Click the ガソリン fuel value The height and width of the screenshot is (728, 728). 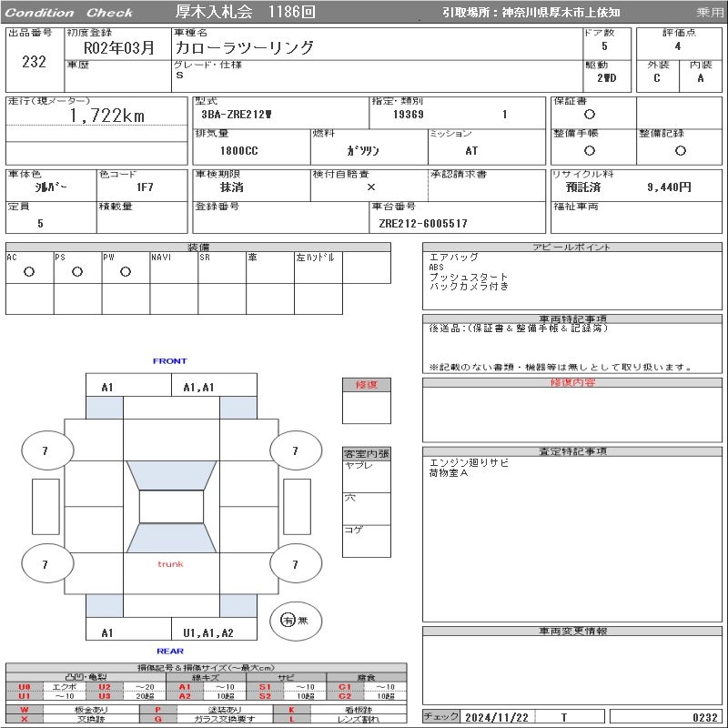pos(363,151)
